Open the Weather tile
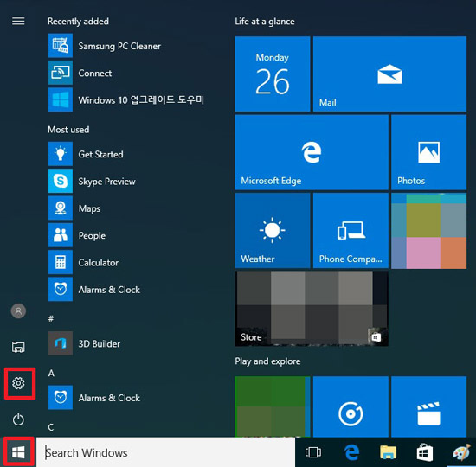476x467 pixels. pyautogui.click(x=273, y=231)
